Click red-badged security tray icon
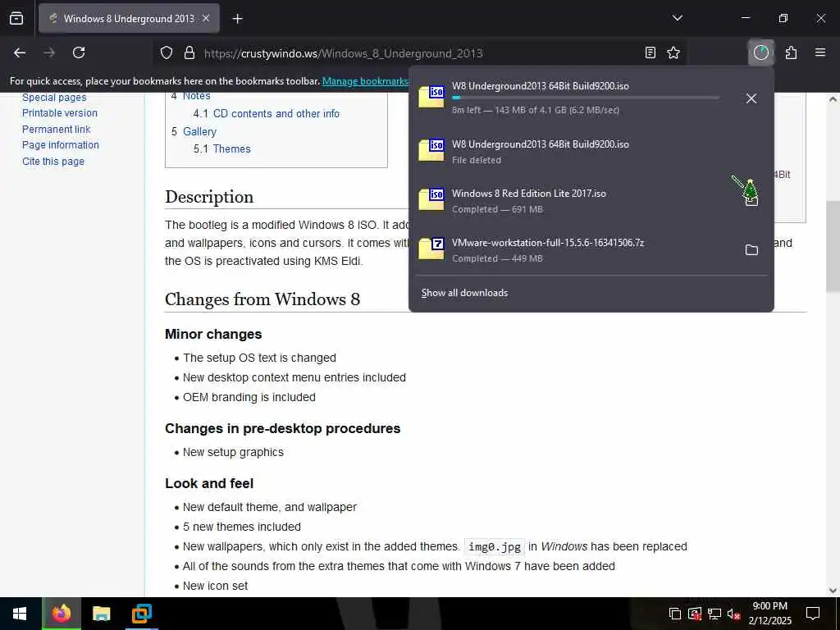Screen dimensions: 840x630 point(695,614)
